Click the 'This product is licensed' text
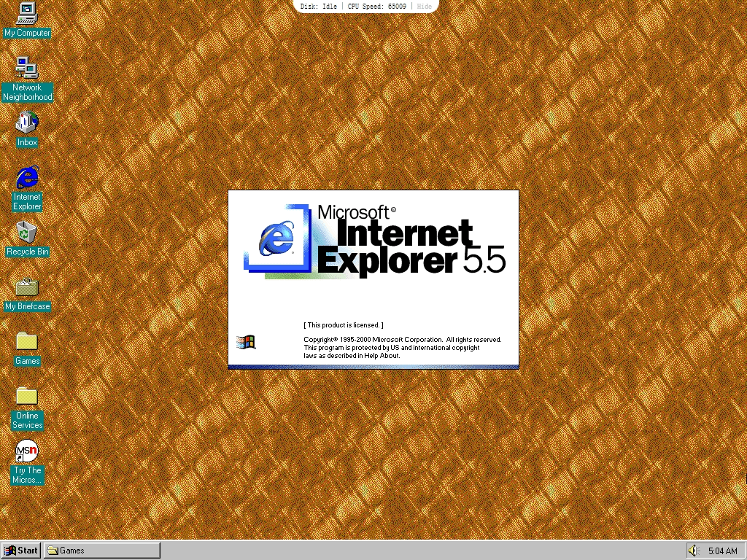This screenshot has height=560, width=747. (x=343, y=325)
